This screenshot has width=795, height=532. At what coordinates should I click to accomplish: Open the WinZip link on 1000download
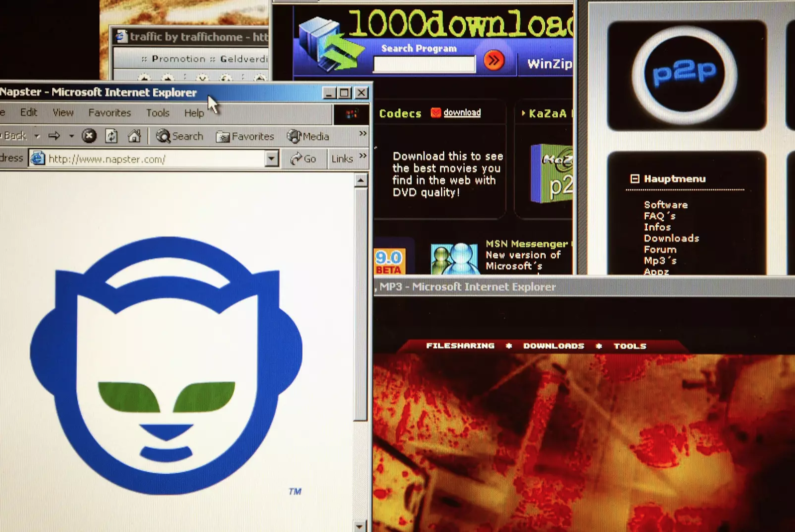(549, 64)
